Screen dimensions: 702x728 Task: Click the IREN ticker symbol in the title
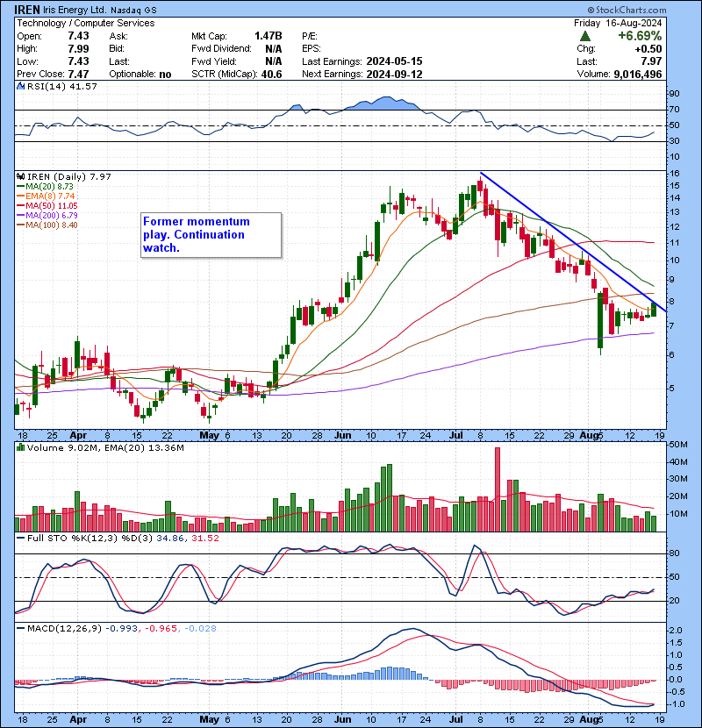[x=27, y=10]
